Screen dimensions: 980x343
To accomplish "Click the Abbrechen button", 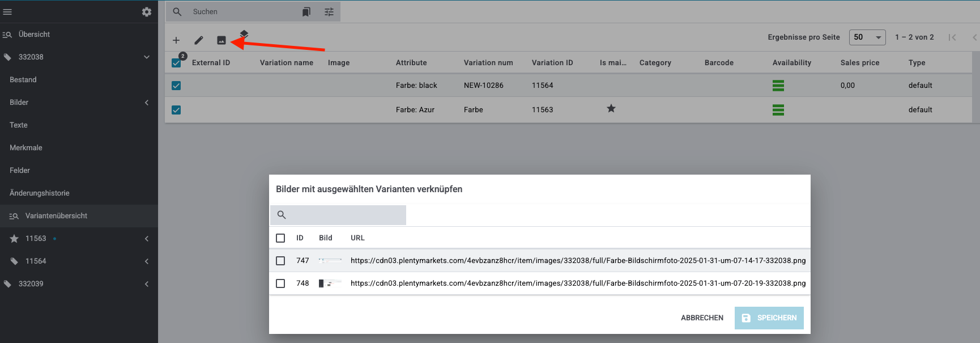I will (x=702, y=318).
